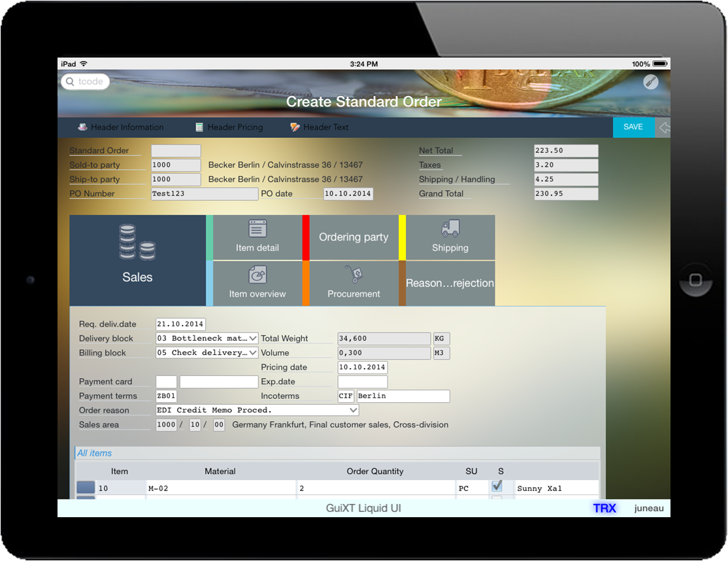This screenshot has height=561, width=728.
Task: Click the TRX link in the footer
Action: [604, 508]
